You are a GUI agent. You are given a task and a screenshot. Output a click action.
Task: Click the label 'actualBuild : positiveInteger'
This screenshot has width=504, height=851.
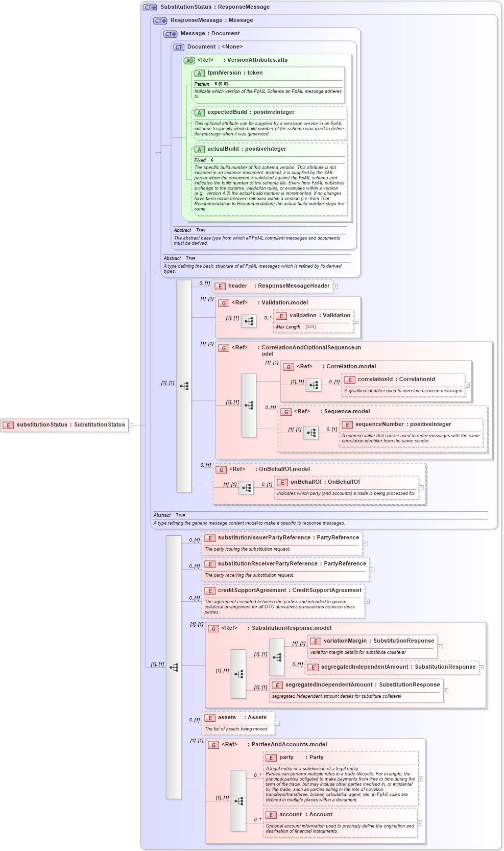[247, 149]
